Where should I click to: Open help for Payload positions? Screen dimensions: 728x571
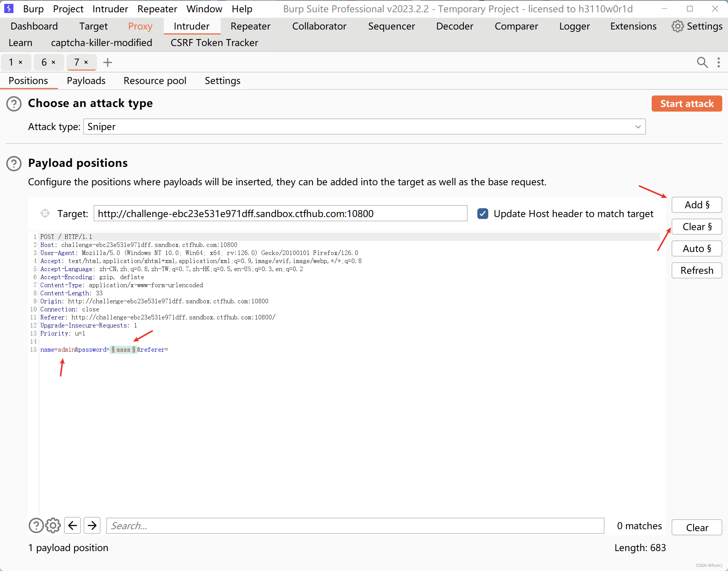click(x=14, y=163)
